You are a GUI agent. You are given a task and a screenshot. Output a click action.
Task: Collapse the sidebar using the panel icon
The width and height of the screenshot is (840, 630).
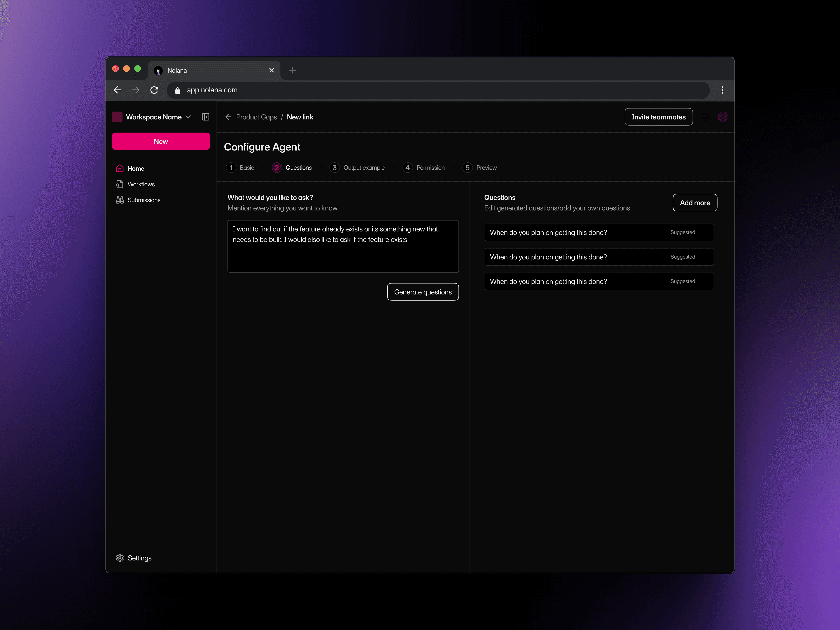[x=205, y=117]
